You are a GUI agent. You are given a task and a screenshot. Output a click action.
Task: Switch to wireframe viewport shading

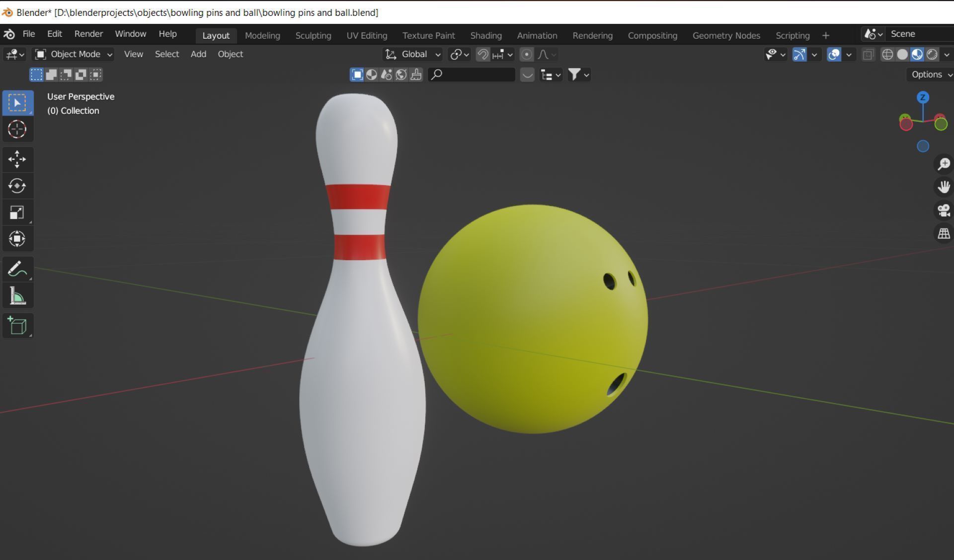[887, 54]
